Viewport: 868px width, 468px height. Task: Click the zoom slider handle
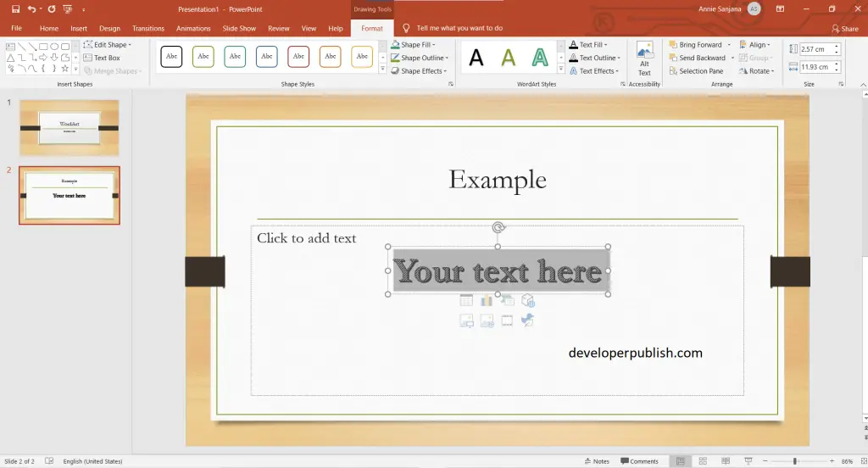point(795,461)
